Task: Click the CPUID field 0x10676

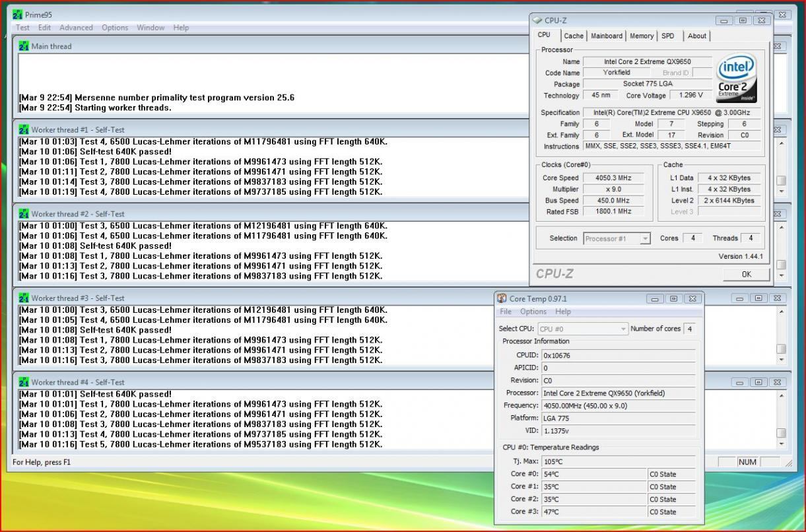Action: pyautogui.click(x=618, y=355)
